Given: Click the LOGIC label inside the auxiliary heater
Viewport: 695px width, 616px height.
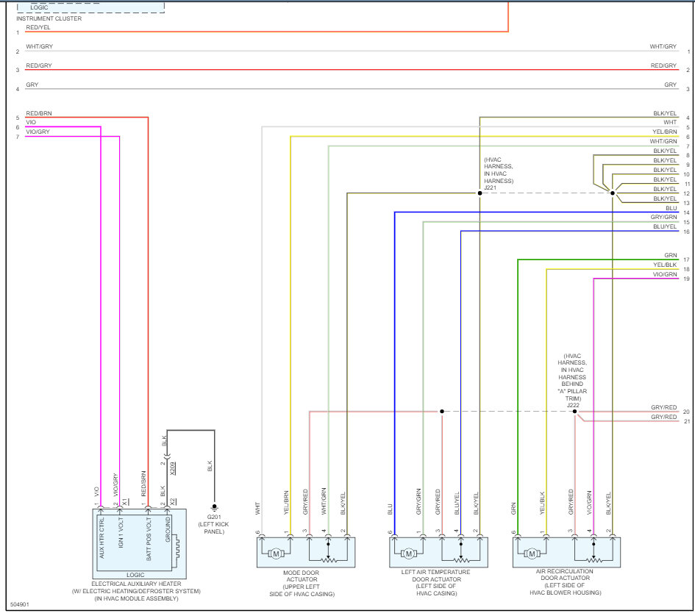Looking at the screenshot, I should (135, 575).
